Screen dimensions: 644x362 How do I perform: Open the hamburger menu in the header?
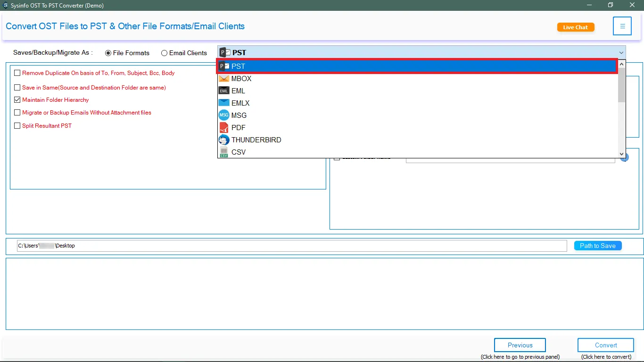622,26
